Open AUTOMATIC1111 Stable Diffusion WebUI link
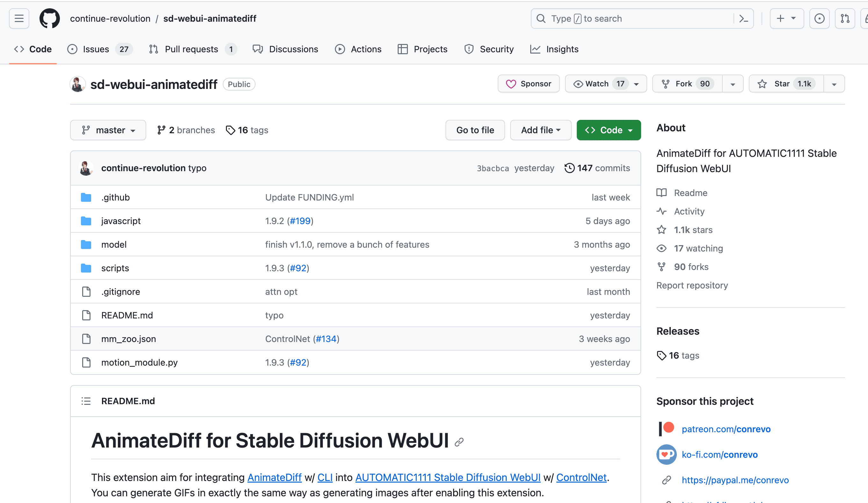 tap(448, 477)
